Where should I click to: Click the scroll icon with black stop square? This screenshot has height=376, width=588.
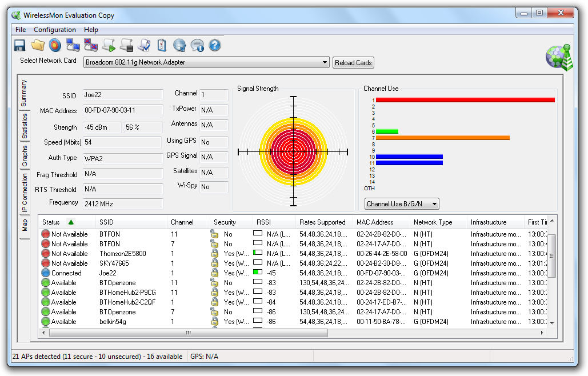click(126, 45)
